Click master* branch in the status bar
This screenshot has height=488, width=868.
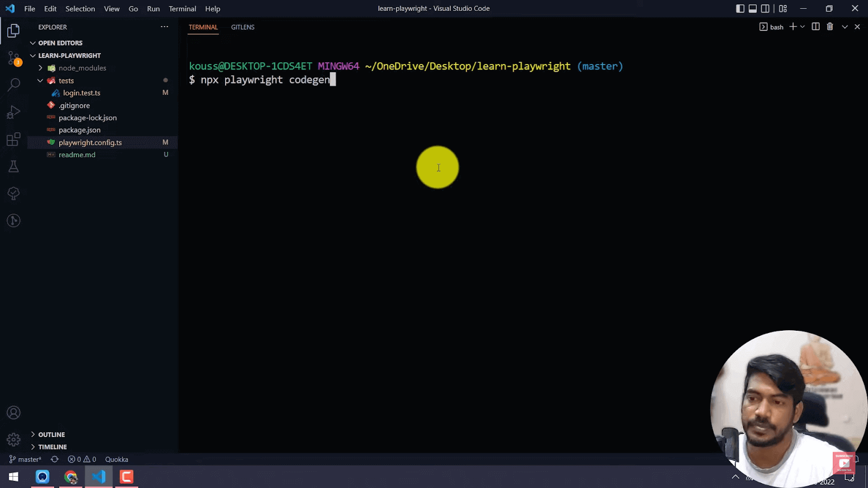pyautogui.click(x=26, y=459)
